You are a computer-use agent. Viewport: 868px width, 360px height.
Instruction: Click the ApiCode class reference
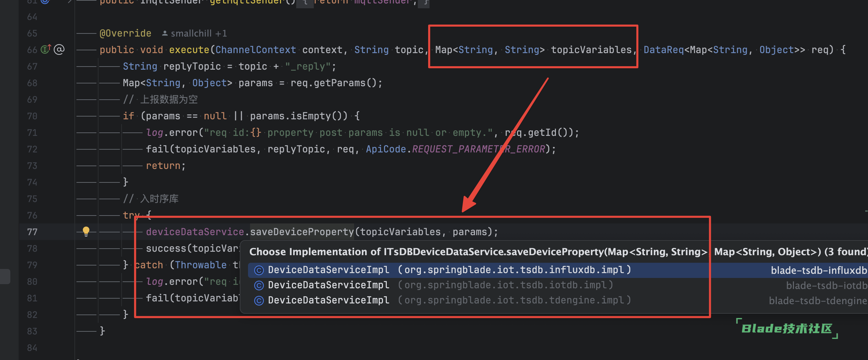point(386,149)
